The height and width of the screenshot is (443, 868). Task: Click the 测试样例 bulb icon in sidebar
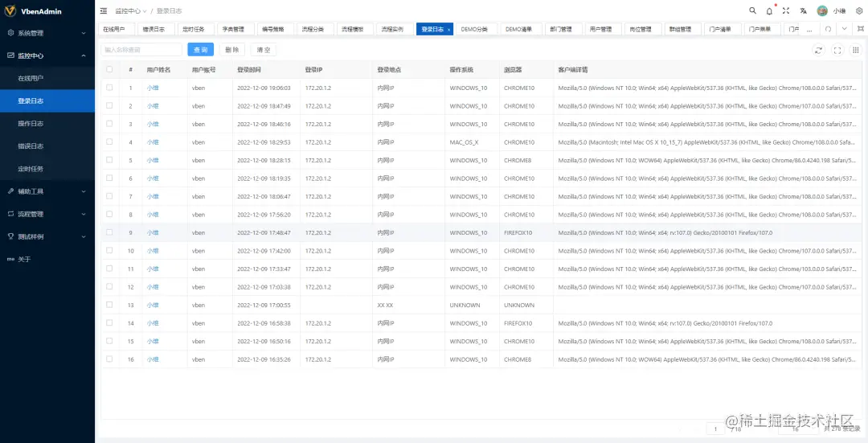point(10,236)
